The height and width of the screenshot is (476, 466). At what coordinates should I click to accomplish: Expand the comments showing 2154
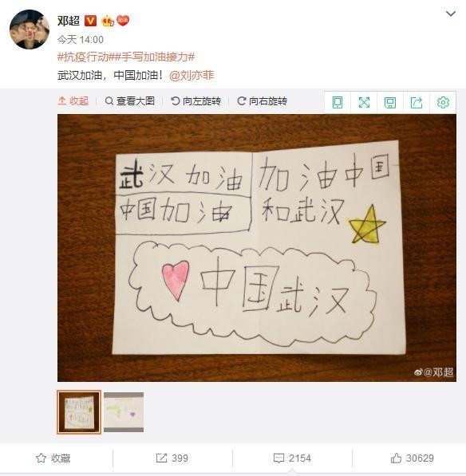coord(292,458)
